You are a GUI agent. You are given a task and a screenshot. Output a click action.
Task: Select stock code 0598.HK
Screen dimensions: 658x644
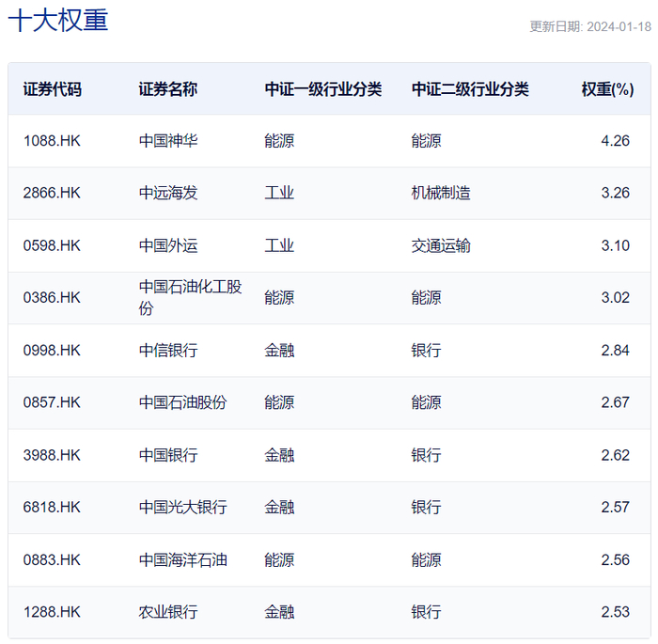pos(52,245)
